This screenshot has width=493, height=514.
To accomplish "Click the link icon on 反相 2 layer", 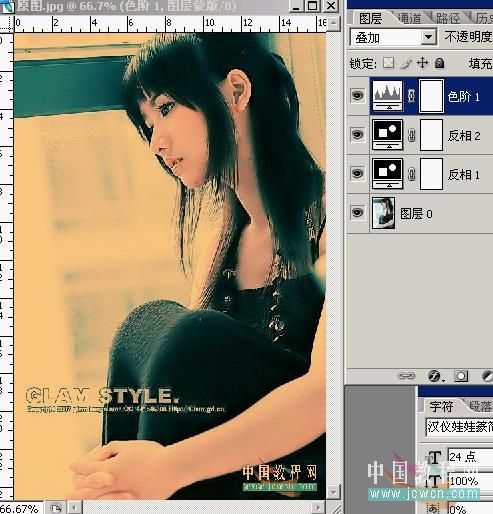I will point(411,135).
